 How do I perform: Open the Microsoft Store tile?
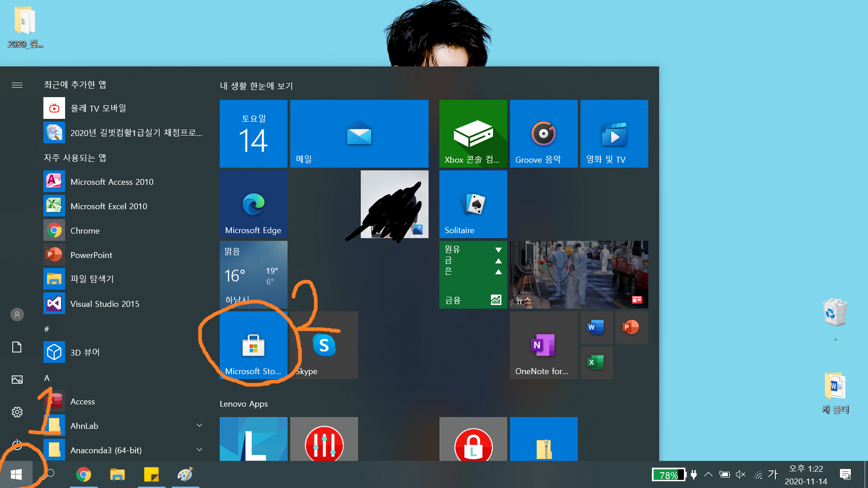tap(254, 345)
